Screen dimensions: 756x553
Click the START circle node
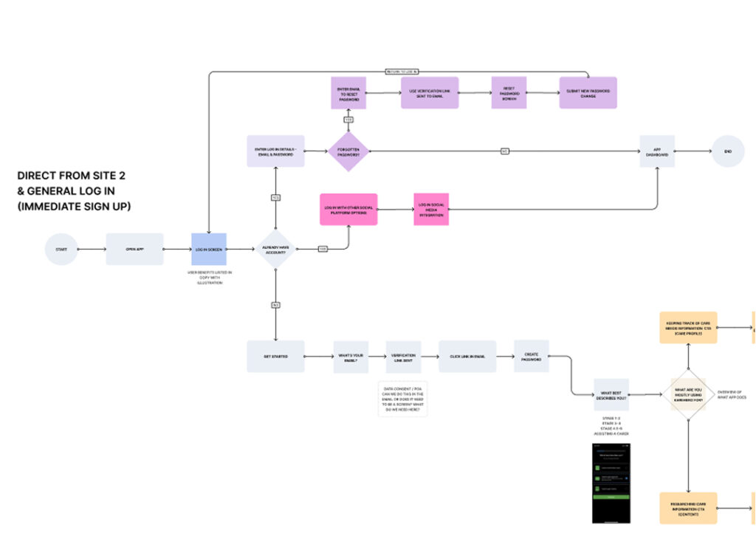61,250
